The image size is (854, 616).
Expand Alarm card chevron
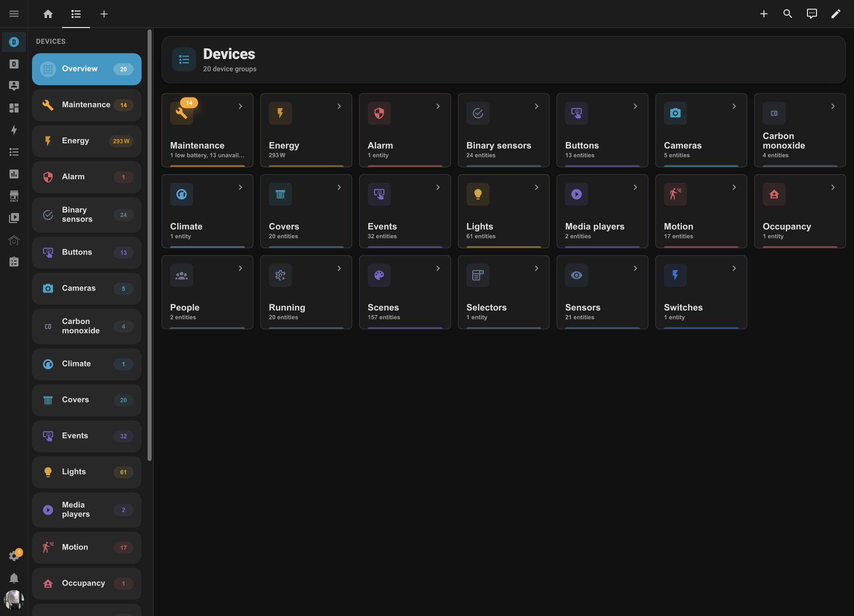[x=438, y=106]
